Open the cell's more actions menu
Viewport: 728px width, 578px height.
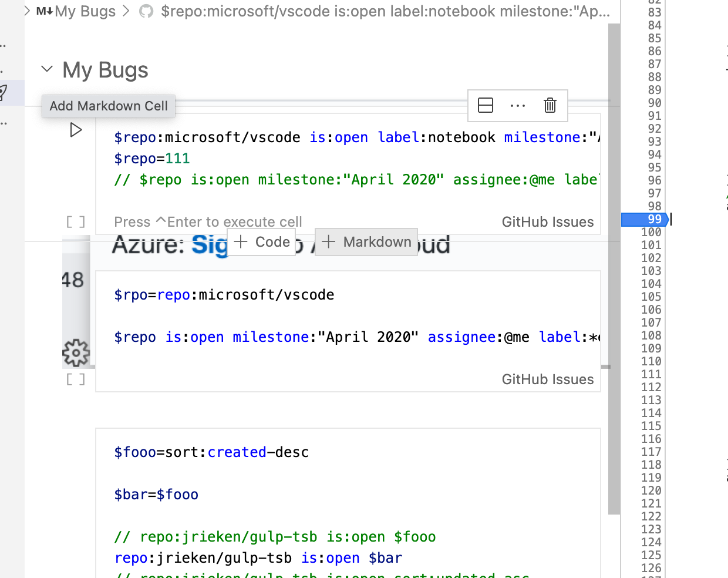pos(518,106)
